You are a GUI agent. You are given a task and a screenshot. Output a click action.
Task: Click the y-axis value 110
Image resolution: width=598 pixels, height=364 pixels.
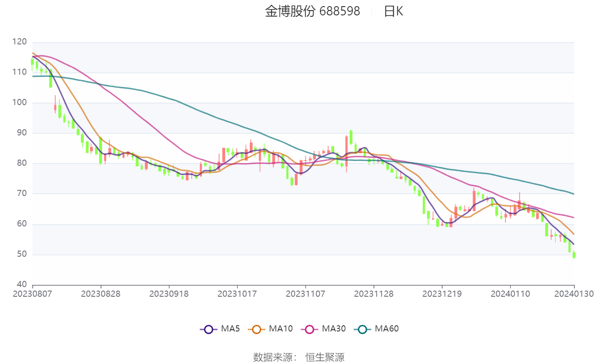(x=20, y=73)
